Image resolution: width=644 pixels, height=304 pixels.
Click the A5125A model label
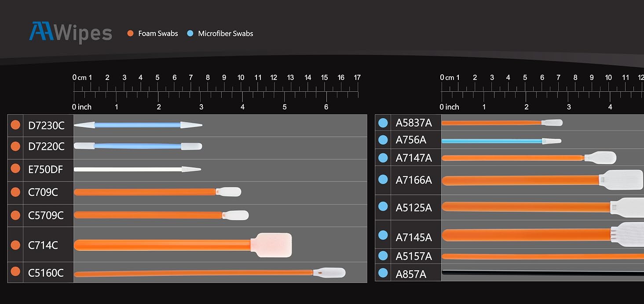tap(413, 208)
